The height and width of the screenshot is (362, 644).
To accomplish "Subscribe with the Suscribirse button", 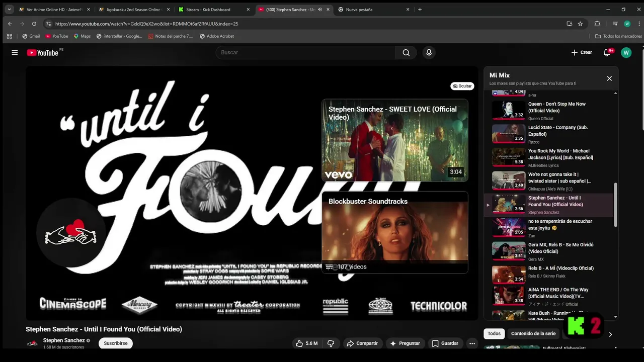I will (x=116, y=343).
